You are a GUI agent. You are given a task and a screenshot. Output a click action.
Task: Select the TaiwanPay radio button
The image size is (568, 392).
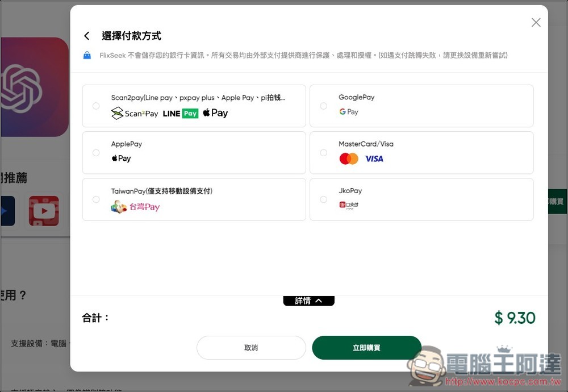96,199
